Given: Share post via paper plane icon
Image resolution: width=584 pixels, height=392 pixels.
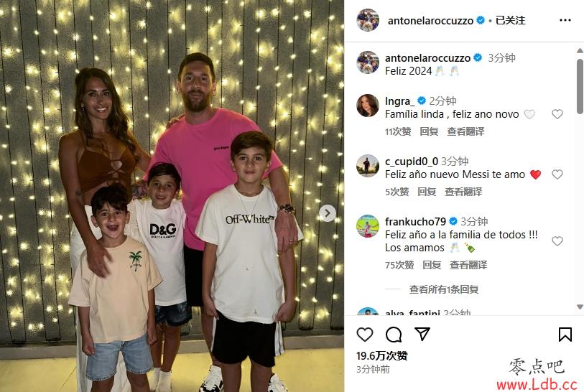Looking at the screenshot, I should tap(422, 334).
